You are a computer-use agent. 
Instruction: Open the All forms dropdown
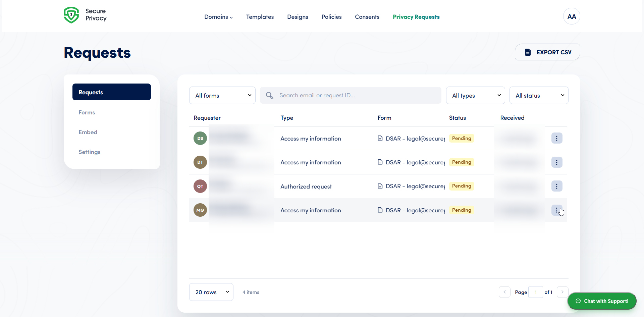(222, 95)
